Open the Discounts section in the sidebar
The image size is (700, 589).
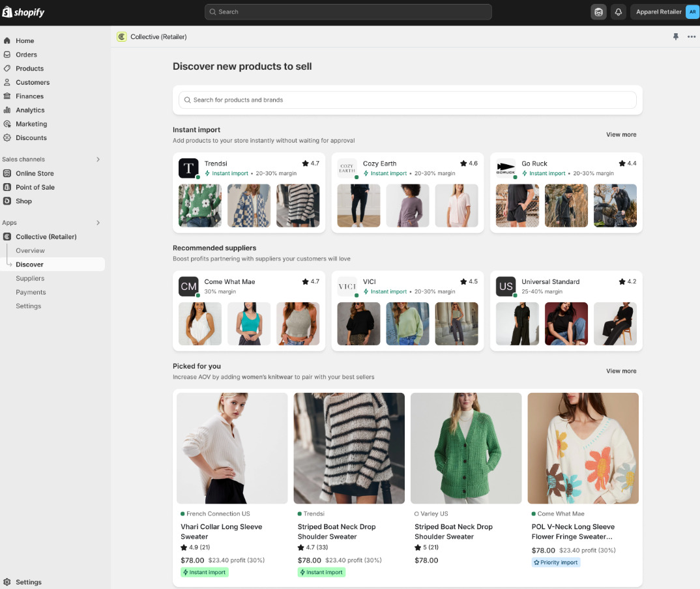[31, 137]
